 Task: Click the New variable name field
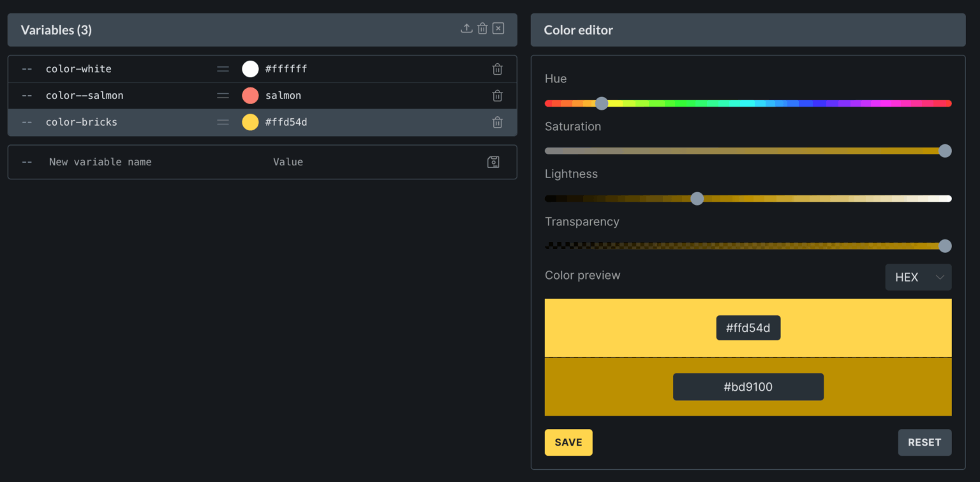pyautogui.click(x=100, y=162)
